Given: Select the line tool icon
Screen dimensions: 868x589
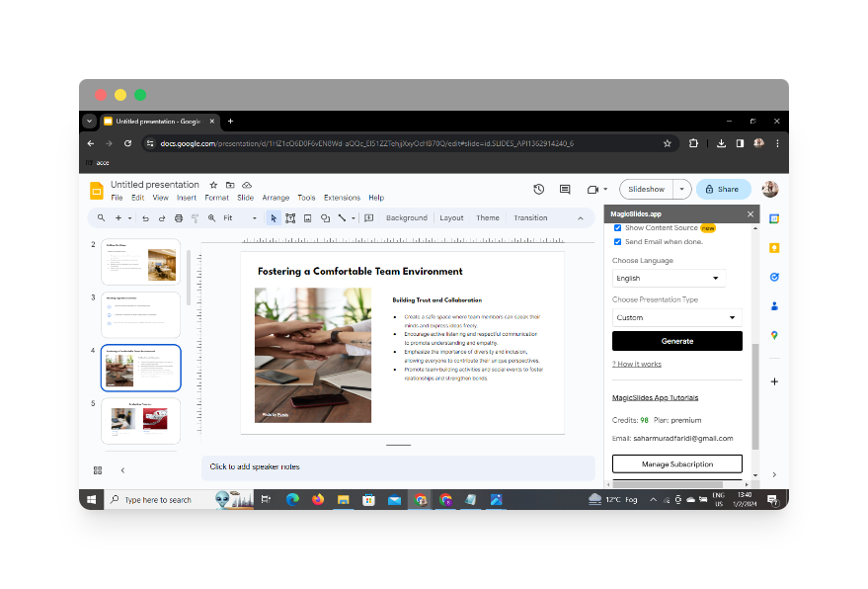Looking at the screenshot, I should tap(342, 218).
